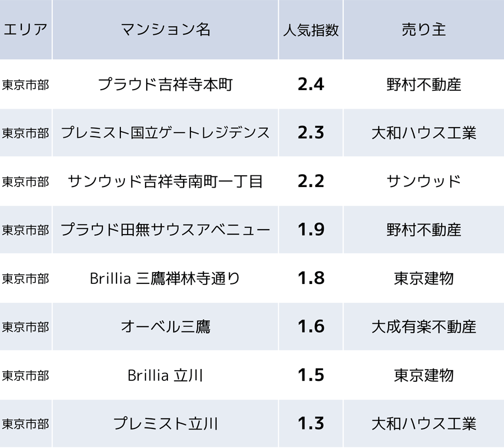Select the popularity index value 2.2

(311, 181)
